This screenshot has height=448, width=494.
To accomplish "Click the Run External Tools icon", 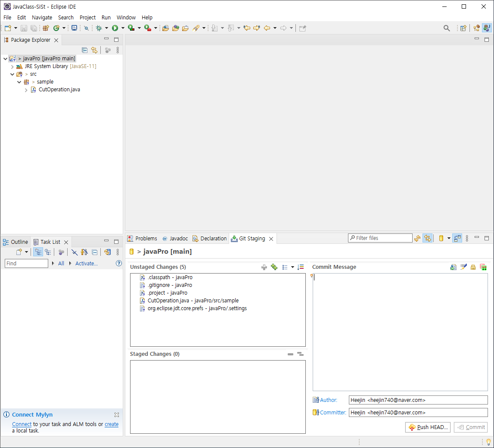I will [147, 28].
